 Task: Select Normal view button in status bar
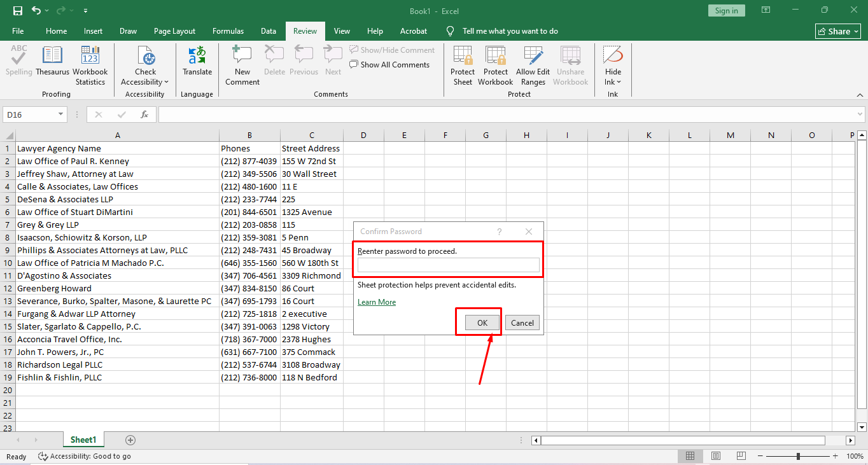point(690,456)
